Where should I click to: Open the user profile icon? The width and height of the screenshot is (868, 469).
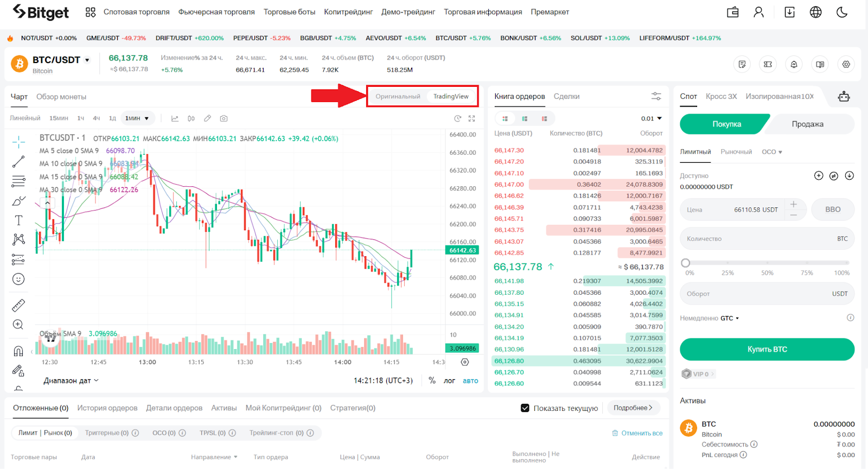pyautogui.click(x=758, y=12)
